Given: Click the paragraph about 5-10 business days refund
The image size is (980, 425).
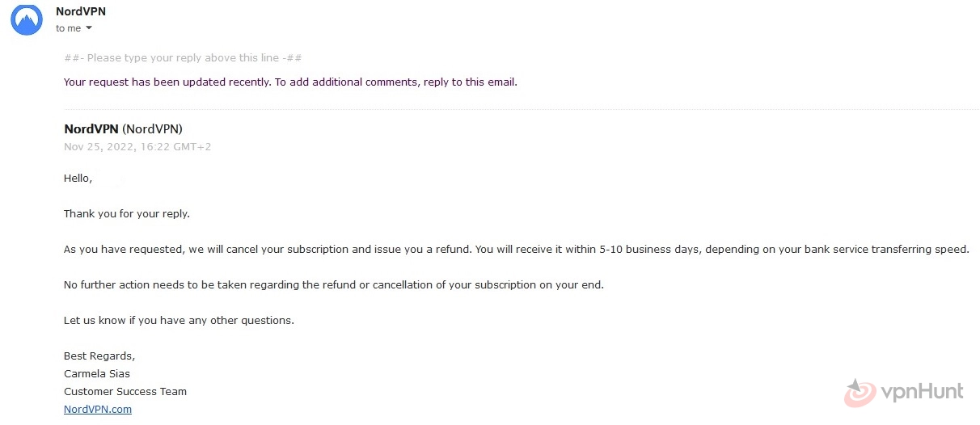Looking at the screenshot, I should 516,250.
